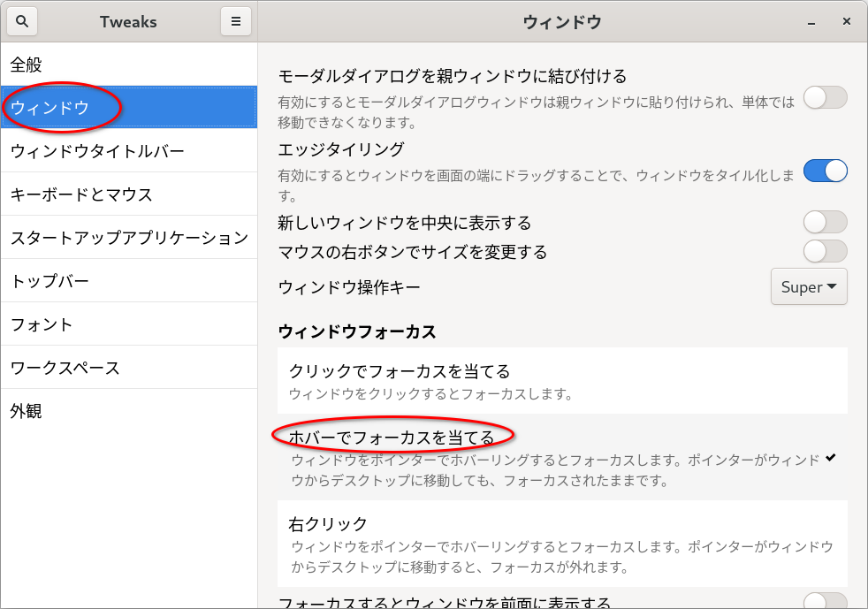868x609 pixels.
Task: Toggle モーダルダイアログを親ウィンドウに結び付ける switch
Action: click(x=825, y=97)
